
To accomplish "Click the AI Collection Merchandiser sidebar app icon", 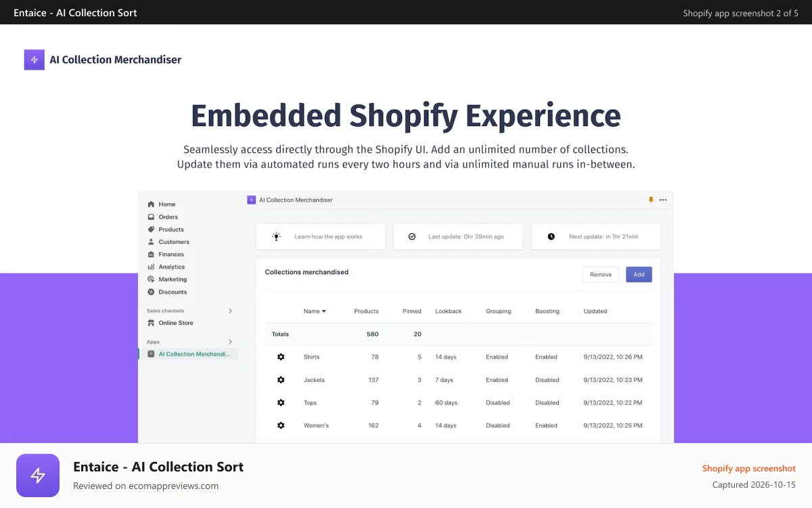I will [151, 354].
